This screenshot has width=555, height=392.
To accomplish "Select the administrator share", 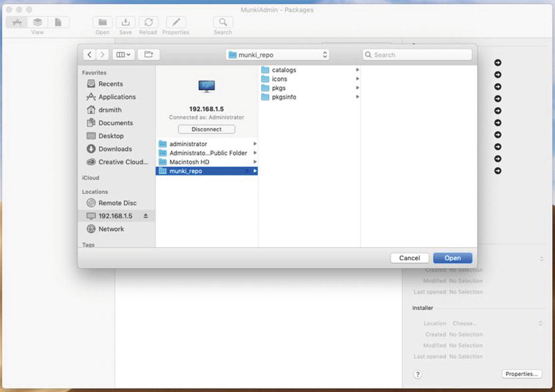I will (x=207, y=144).
